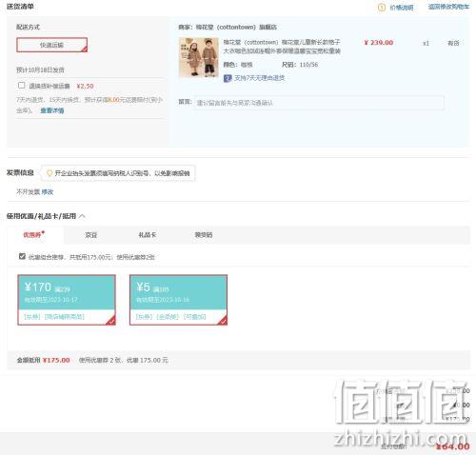Click the message to seller input field
Viewport: 476px width, 455px height.
[x=319, y=103]
